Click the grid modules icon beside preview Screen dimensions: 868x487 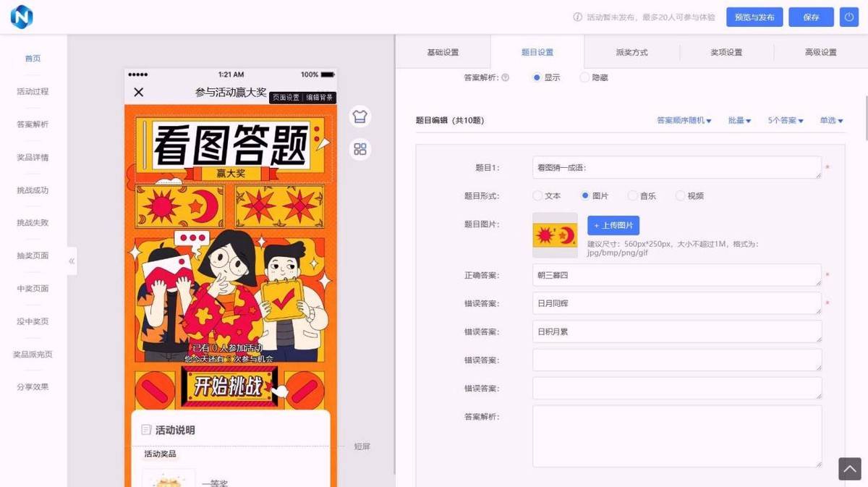tap(360, 150)
